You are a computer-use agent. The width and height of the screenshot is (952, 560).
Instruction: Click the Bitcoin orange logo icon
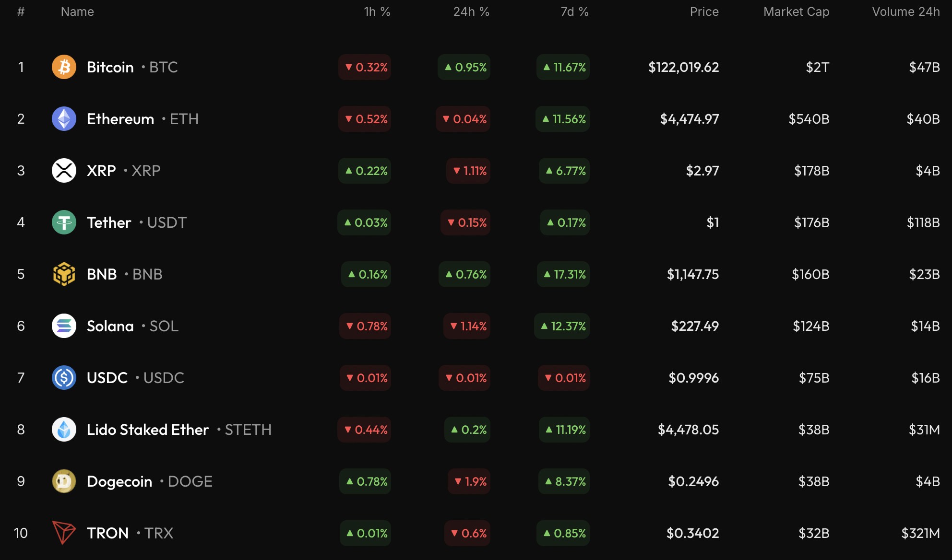[x=64, y=67]
